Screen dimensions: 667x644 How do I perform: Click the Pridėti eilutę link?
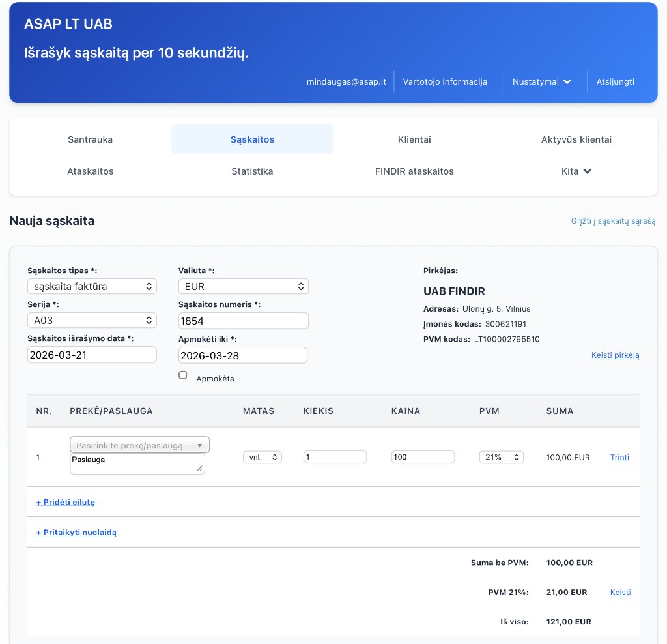click(x=65, y=502)
